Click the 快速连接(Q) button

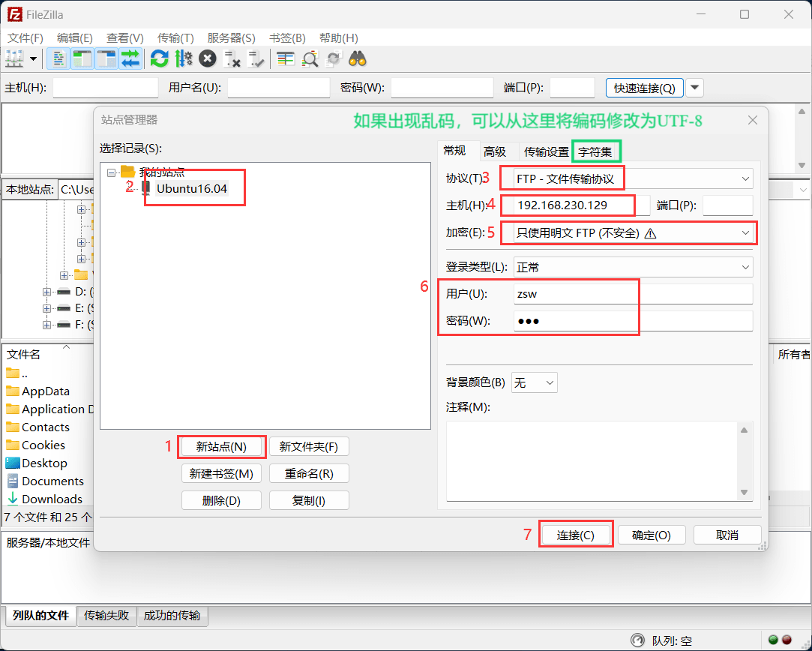pos(645,88)
